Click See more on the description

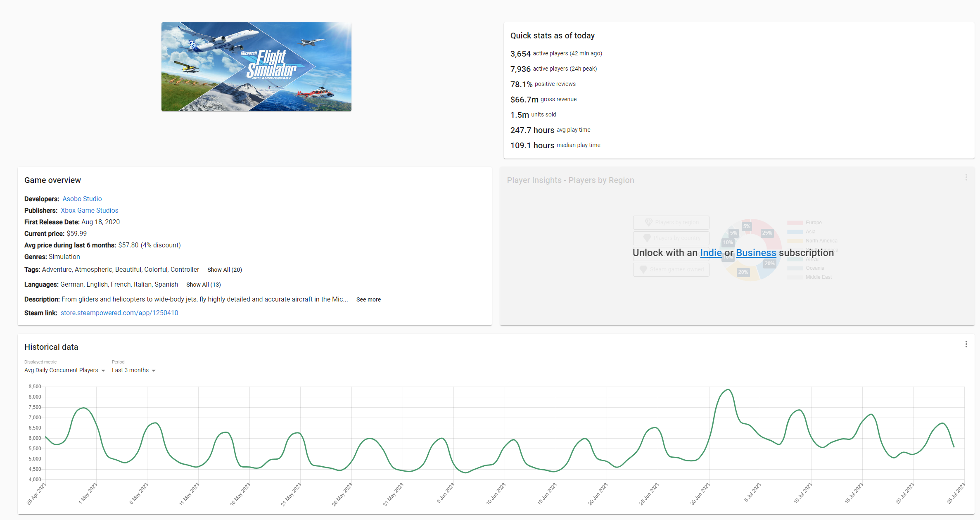(368, 299)
